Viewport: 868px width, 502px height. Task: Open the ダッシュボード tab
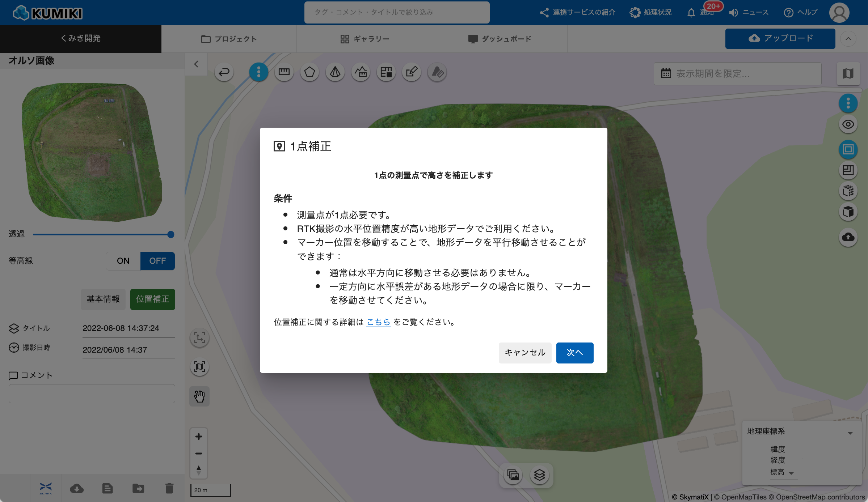coord(500,39)
